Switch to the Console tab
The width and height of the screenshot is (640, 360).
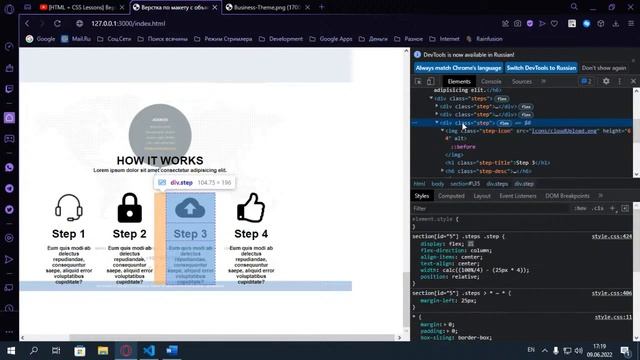point(491,82)
